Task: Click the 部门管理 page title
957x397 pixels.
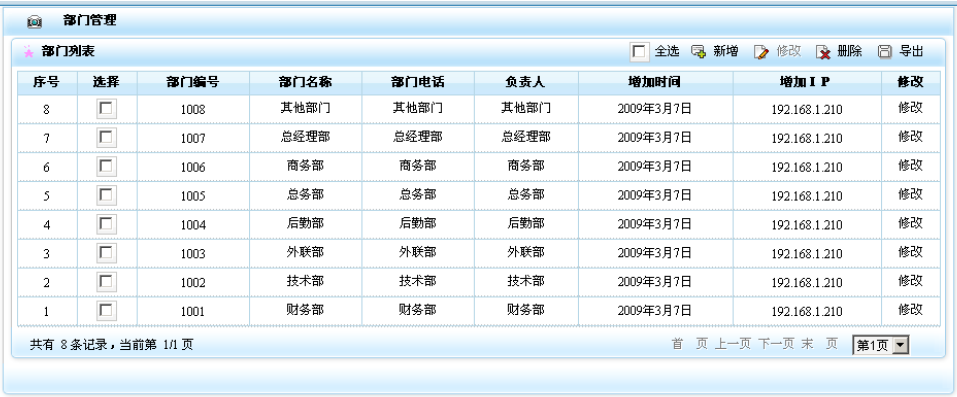Action: coord(90,21)
